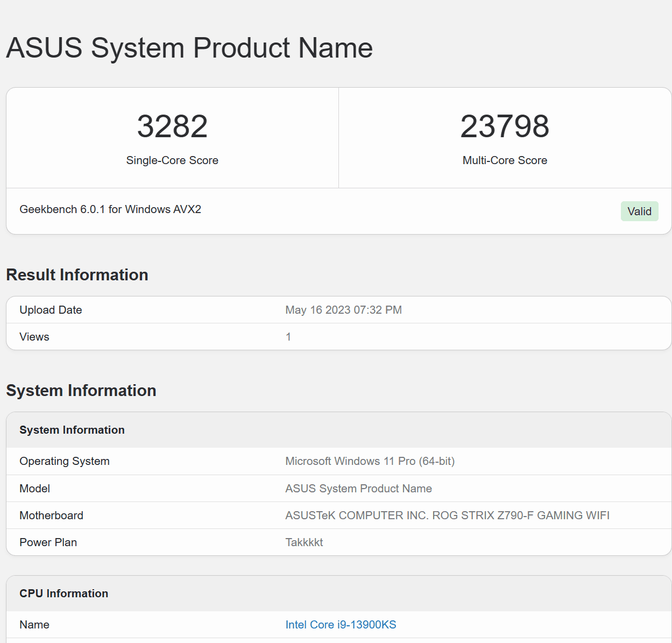
Task: Click the Result Information heading
Action: [77, 275]
